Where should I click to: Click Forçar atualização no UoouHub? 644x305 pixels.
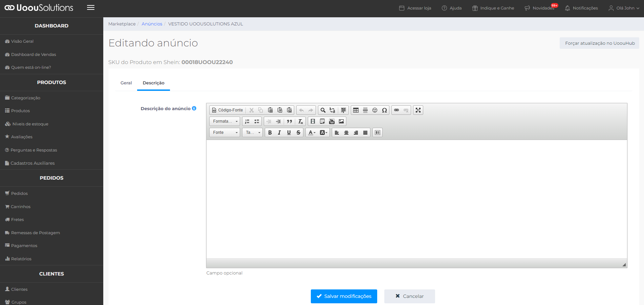click(599, 43)
